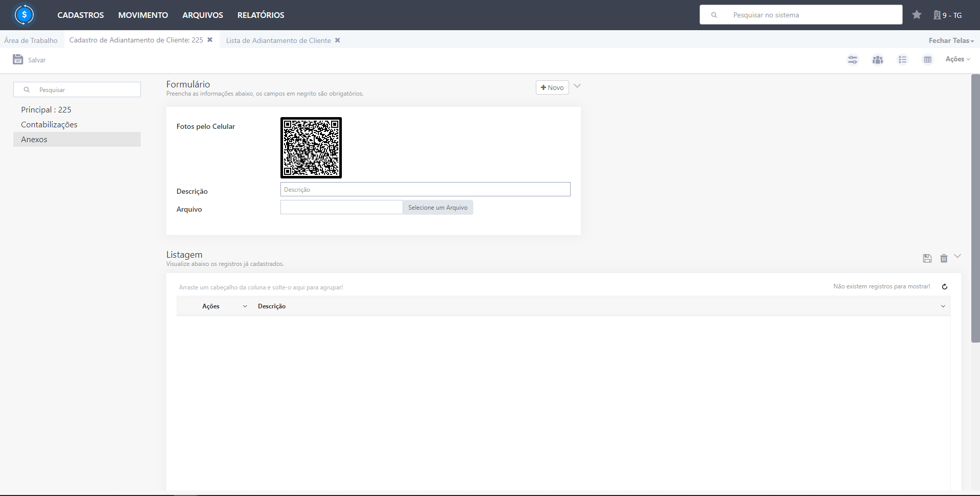The height and width of the screenshot is (496, 980).
Task: Click the company building icon 9 - TG
Action: point(947,15)
